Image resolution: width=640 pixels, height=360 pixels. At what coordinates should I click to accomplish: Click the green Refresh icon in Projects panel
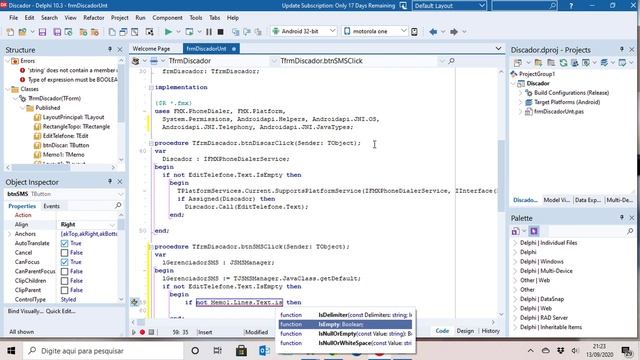tap(563, 63)
